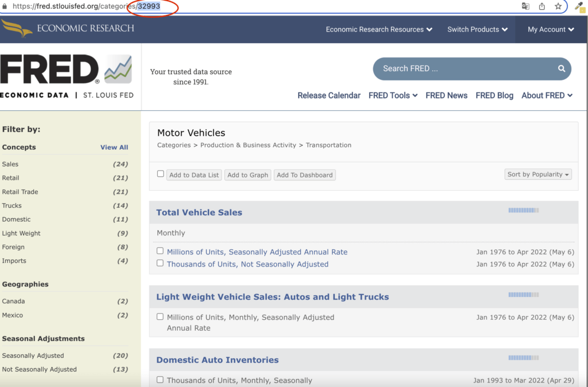The width and height of the screenshot is (588, 387).
Task: Click the Economic Research header text
Action: point(86,28)
